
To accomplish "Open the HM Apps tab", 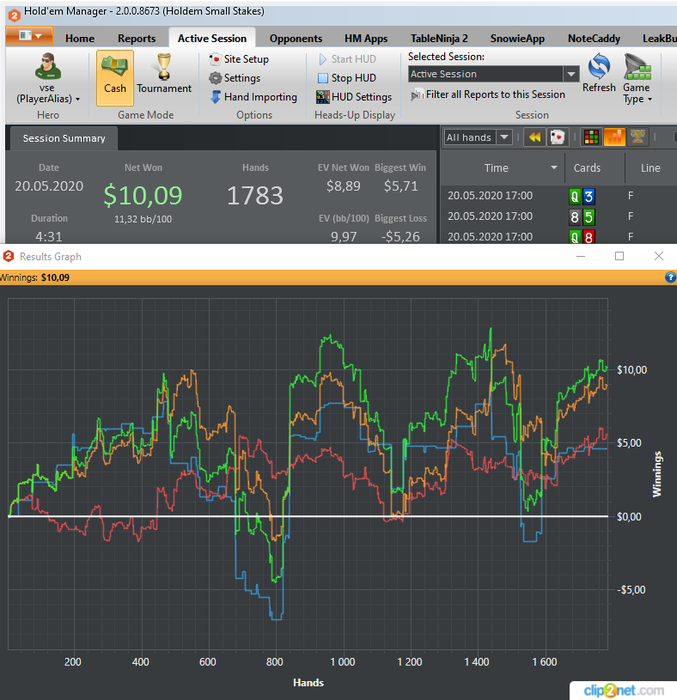I will (x=366, y=38).
